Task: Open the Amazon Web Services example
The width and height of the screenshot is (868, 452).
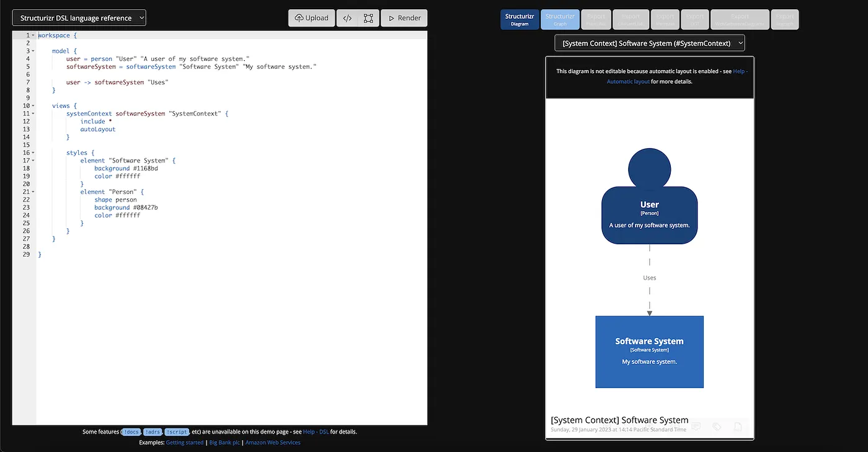Action: pos(273,443)
